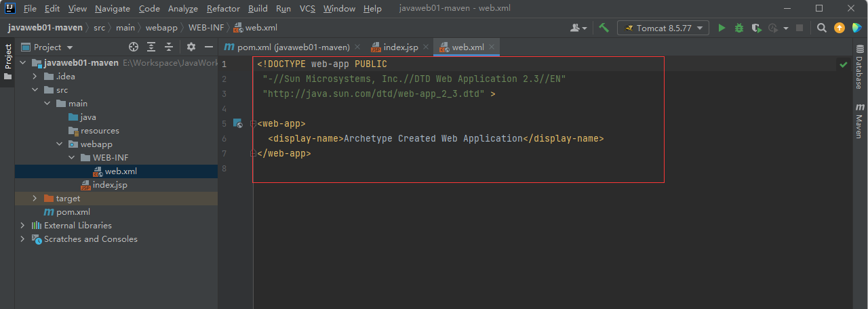Open the Analyze menu
868x309 pixels.
[182, 9]
